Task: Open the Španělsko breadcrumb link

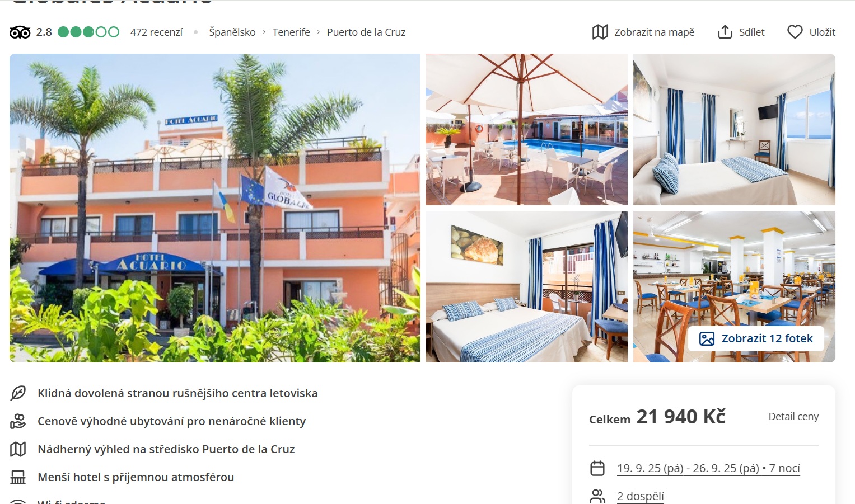Action: coord(232,32)
